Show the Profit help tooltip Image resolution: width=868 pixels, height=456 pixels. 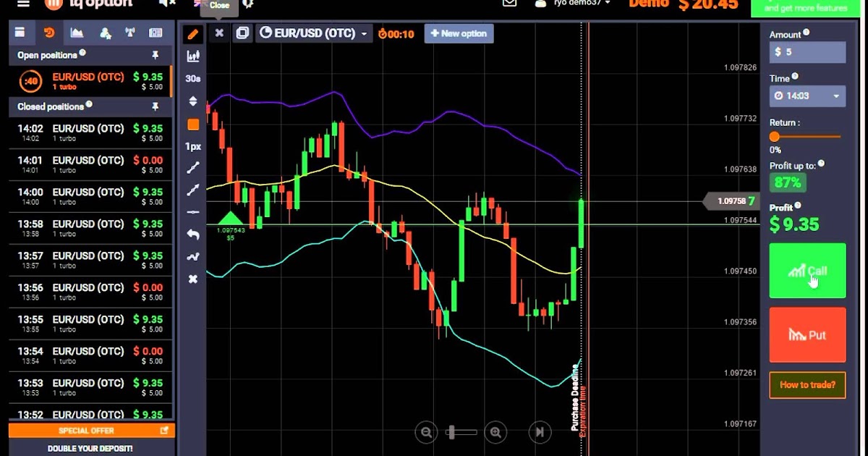(798, 206)
